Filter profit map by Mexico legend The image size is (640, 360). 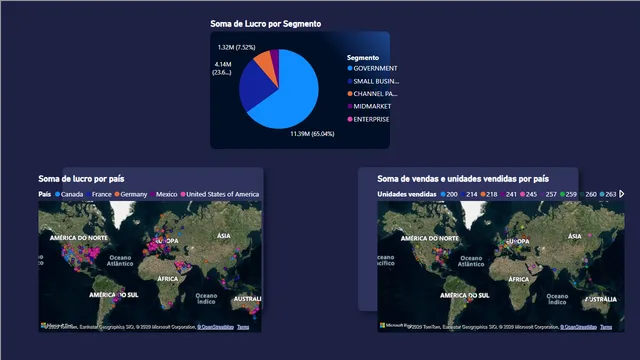pyautogui.click(x=164, y=194)
